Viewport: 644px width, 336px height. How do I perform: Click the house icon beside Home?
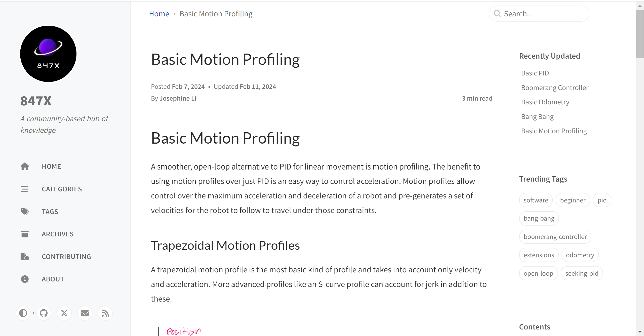25,166
